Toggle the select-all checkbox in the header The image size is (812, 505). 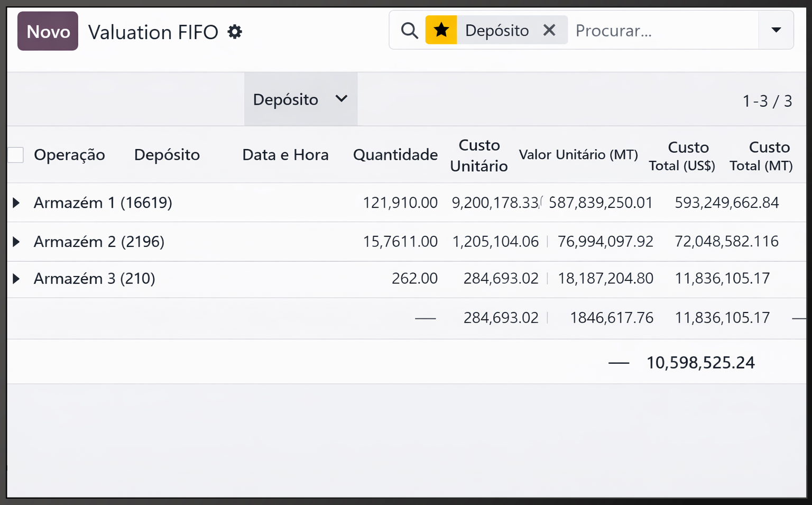point(16,155)
